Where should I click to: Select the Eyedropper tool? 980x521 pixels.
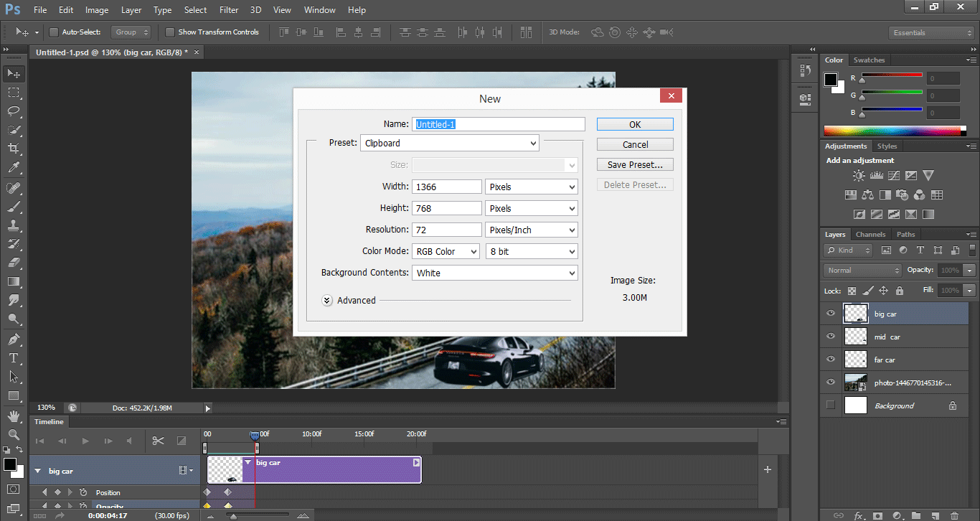pyautogui.click(x=14, y=168)
